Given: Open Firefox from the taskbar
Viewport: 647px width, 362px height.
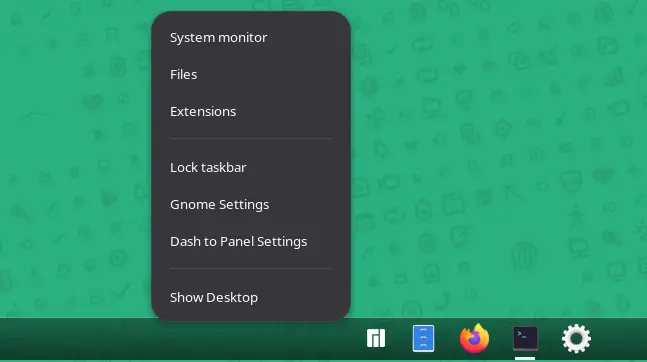Looking at the screenshot, I should point(475,338).
